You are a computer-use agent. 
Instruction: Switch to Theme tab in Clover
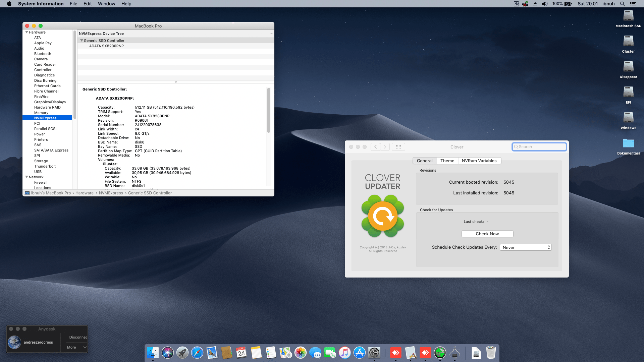coord(447,161)
